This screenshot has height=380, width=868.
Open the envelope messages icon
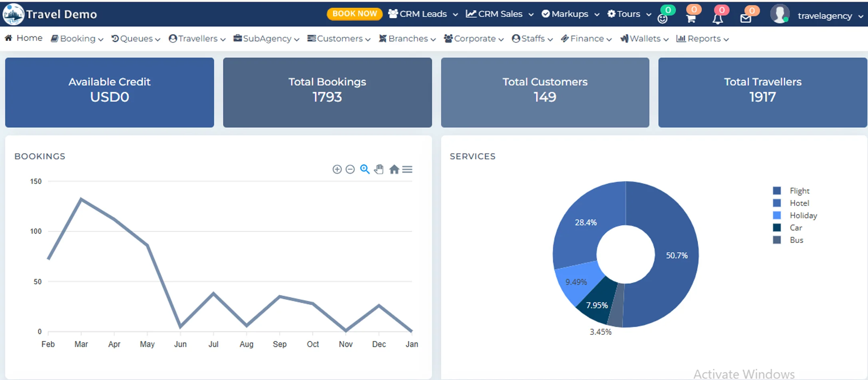coord(745,18)
